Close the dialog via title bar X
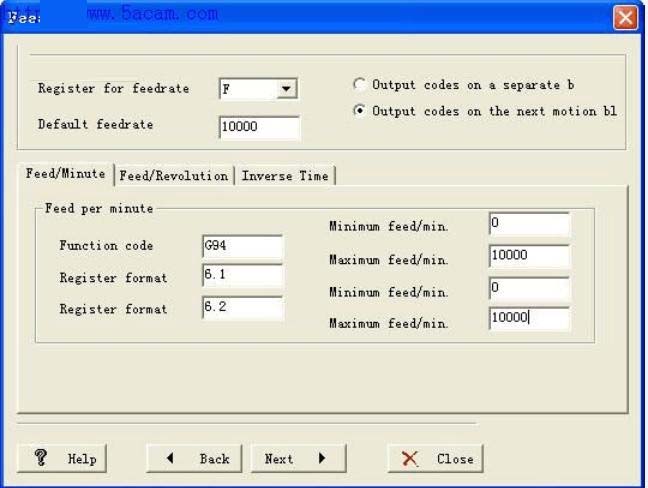 [625, 18]
